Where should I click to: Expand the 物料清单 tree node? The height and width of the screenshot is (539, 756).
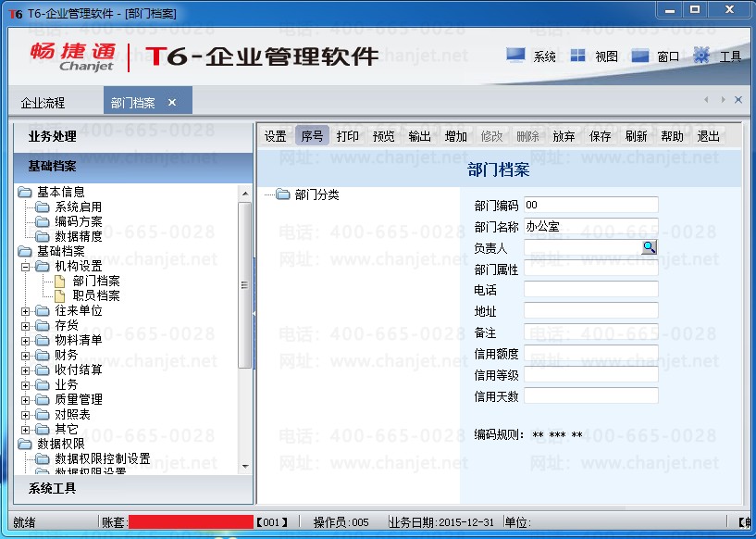26,341
